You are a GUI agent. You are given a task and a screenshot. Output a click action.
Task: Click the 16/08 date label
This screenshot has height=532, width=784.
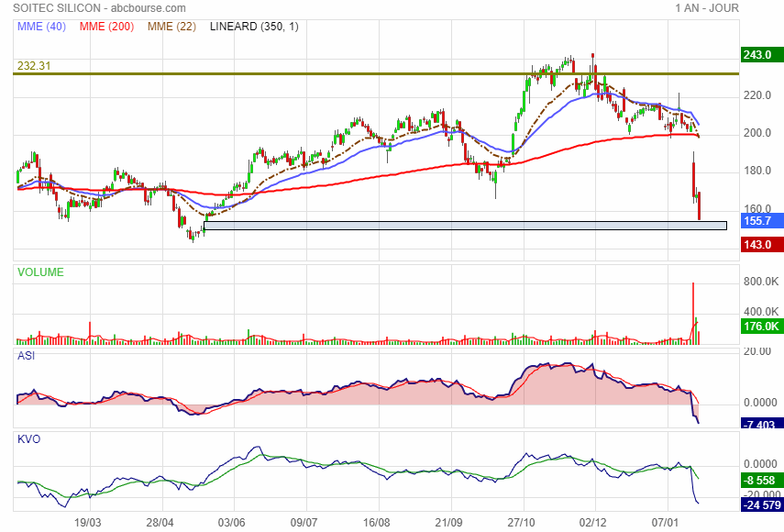pyautogui.click(x=376, y=523)
